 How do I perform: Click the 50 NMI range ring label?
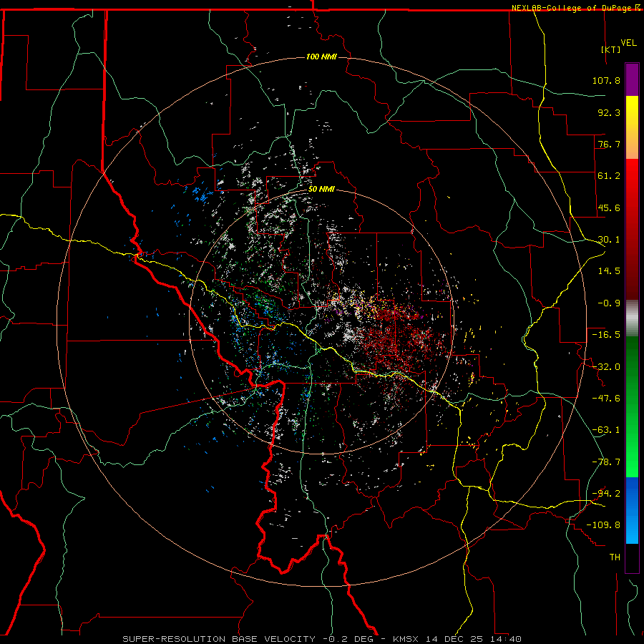[321, 190]
